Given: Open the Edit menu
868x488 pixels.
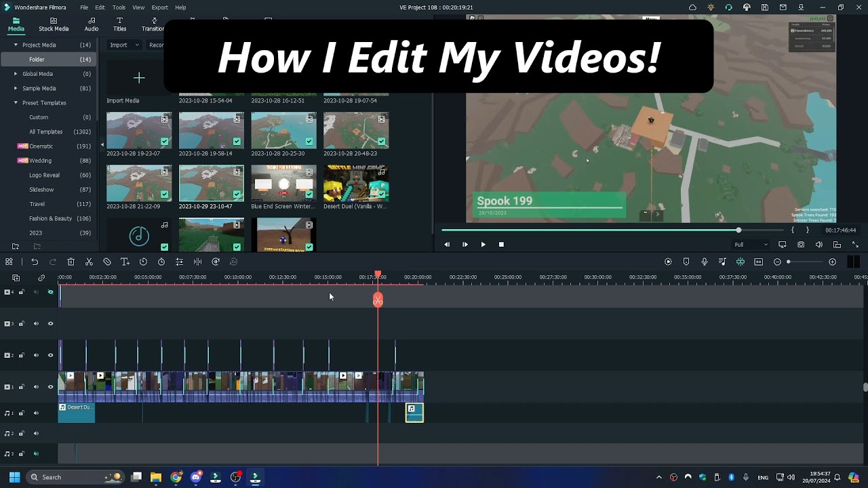Looking at the screenshot, I should 100,7.
